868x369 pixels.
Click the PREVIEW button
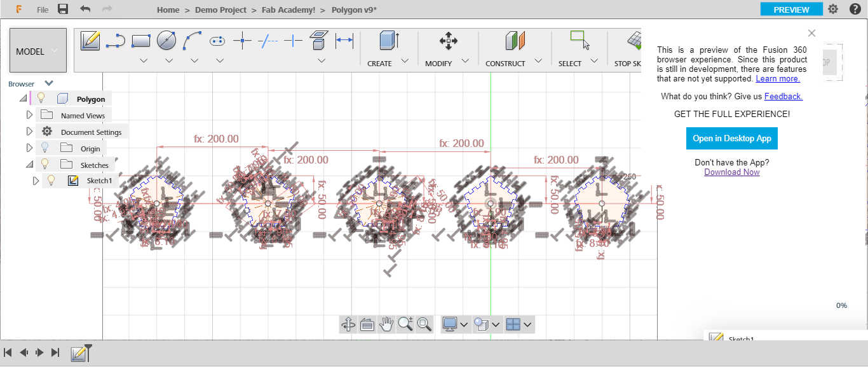(791, 10)
